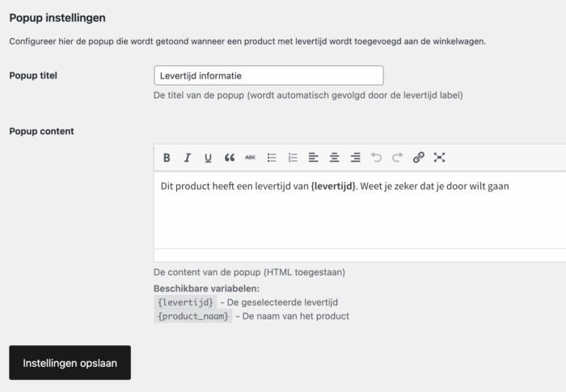
Task: Toggle strikethrough (ABC) formatting
Action: click(x=251, y=158)
